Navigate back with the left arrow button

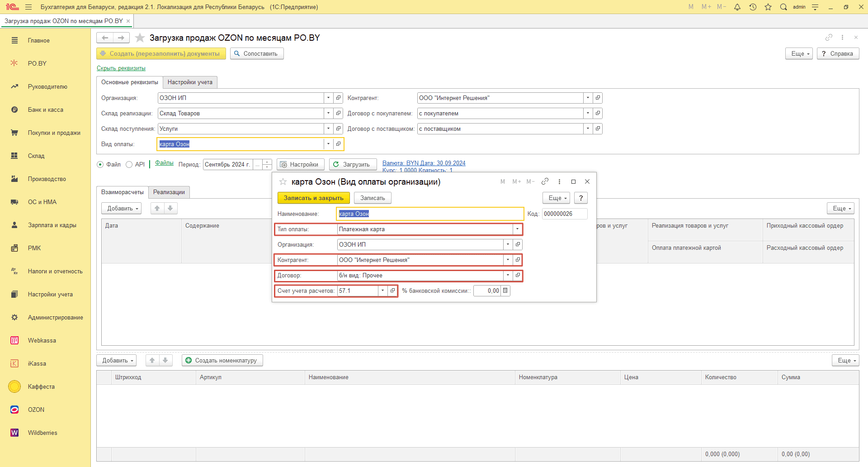[105, 38]
